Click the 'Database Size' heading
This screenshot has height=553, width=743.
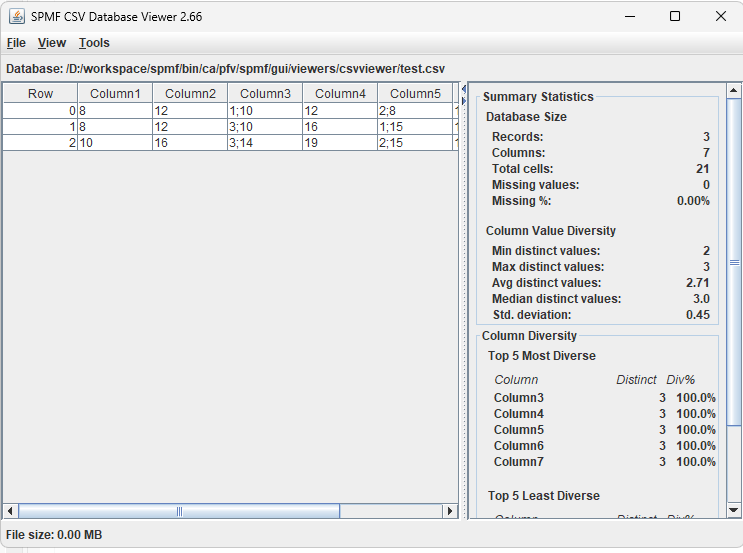526,117
